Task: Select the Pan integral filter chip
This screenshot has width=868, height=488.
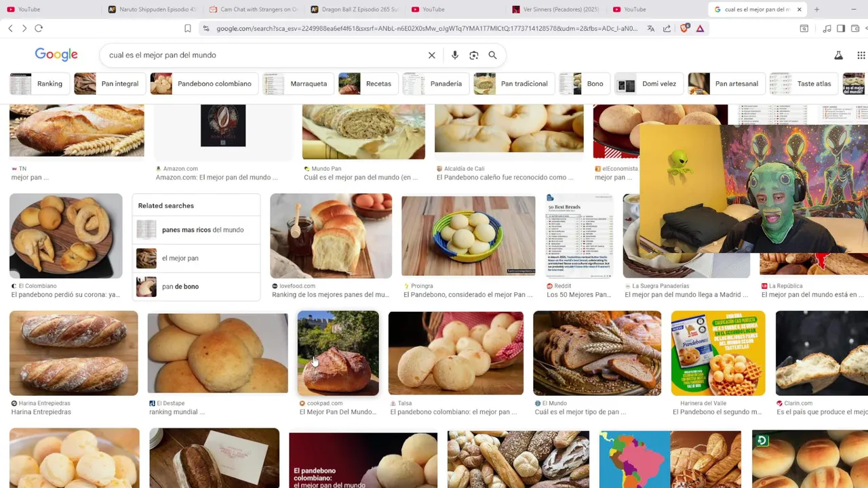Action: click(108, 83)
